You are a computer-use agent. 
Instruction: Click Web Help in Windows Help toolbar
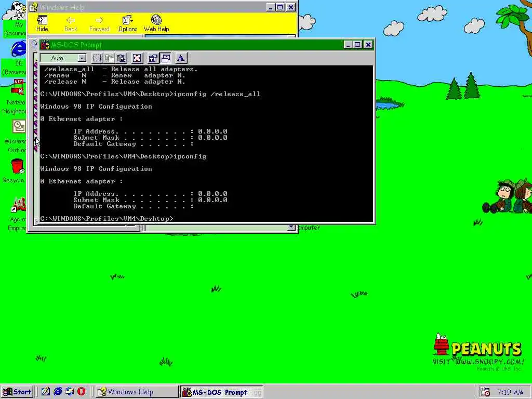156,24
